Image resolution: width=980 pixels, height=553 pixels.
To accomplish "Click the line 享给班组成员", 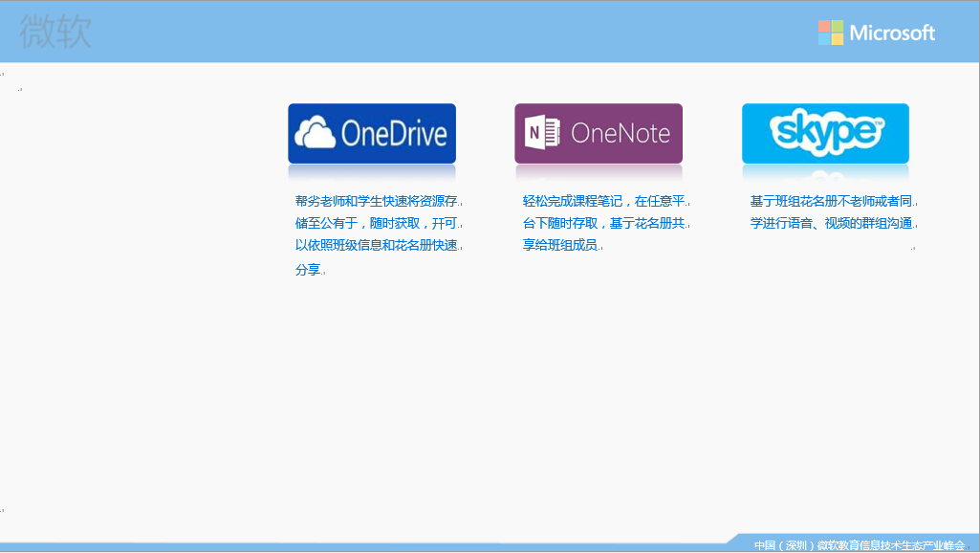I will (560, 245).
